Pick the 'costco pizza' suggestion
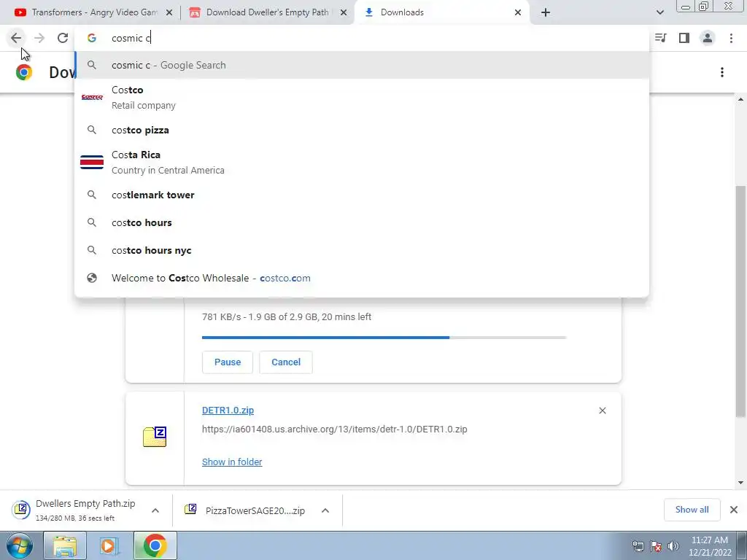The width and height of the screenshot is (747, 560). [x=362, y=130]
